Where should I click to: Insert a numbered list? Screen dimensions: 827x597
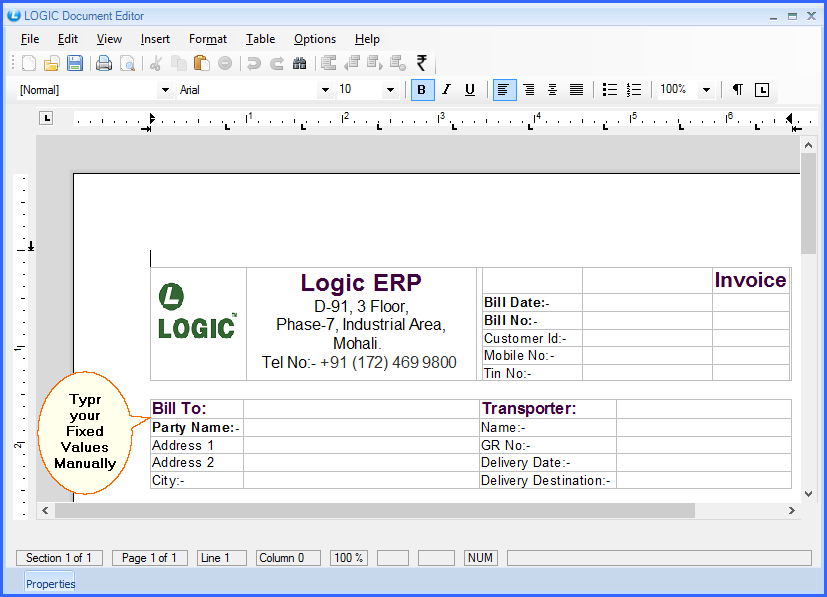633,90
